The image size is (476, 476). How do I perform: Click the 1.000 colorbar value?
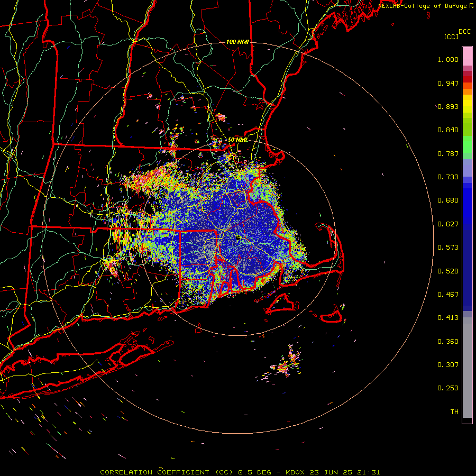pos(448,59)
